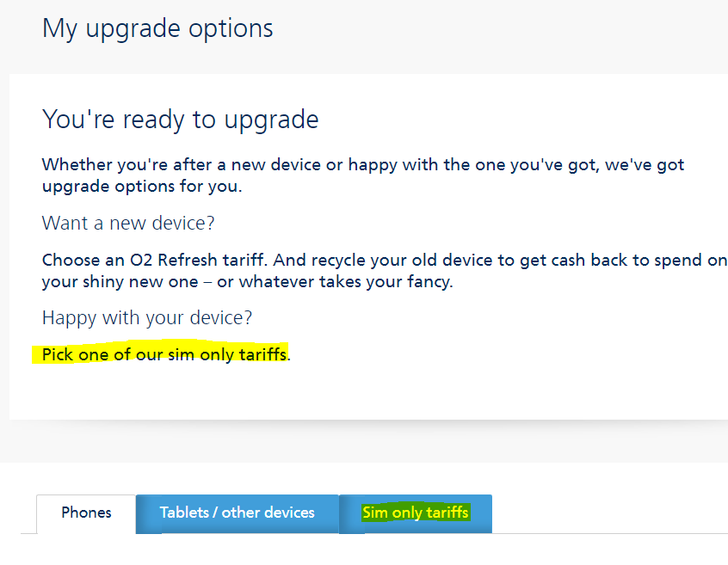The image size is (728, 565).
Task: Click the 'My upgrade options' page title
Action: click(157, 28)
